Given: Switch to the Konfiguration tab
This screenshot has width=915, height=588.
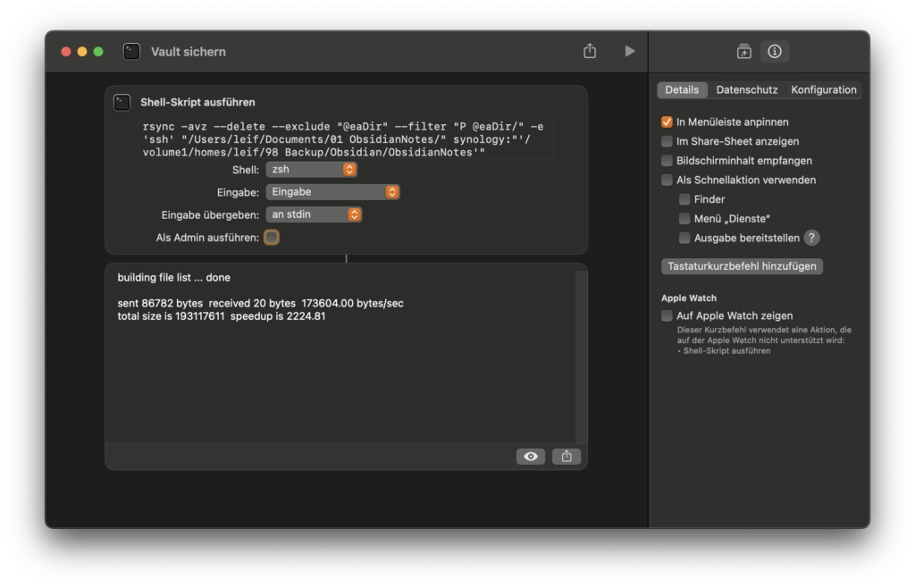Looking at the screenshot, I should coord(823,90).
